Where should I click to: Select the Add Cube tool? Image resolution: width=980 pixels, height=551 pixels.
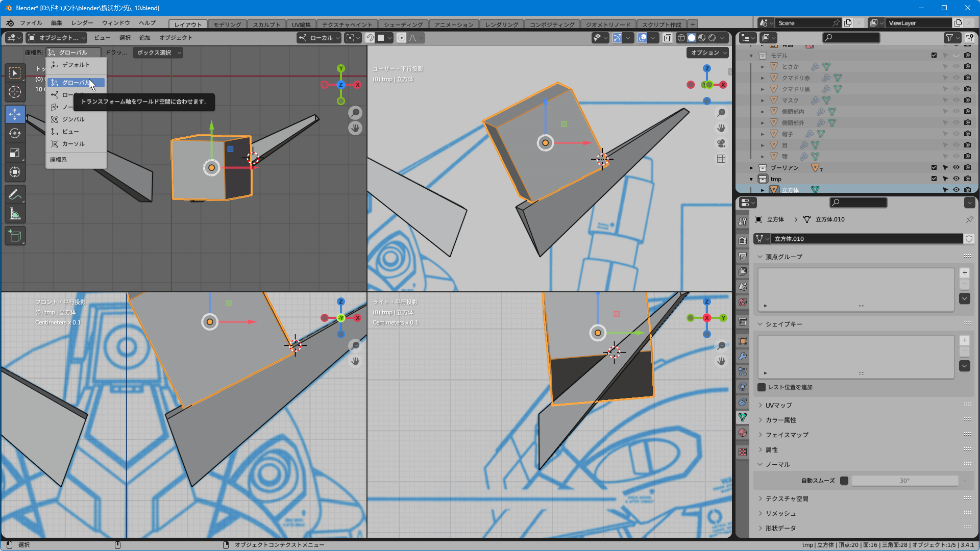pos(15,236)
